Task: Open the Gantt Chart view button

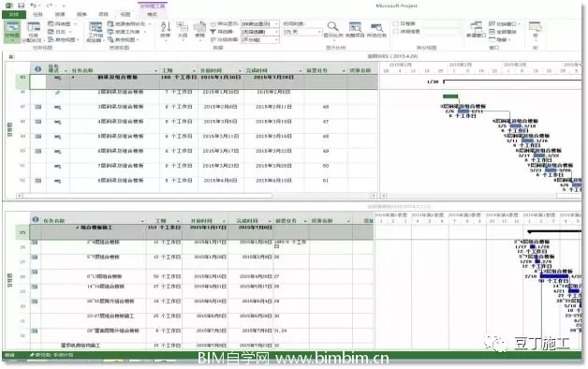Action: pos(12,31)
